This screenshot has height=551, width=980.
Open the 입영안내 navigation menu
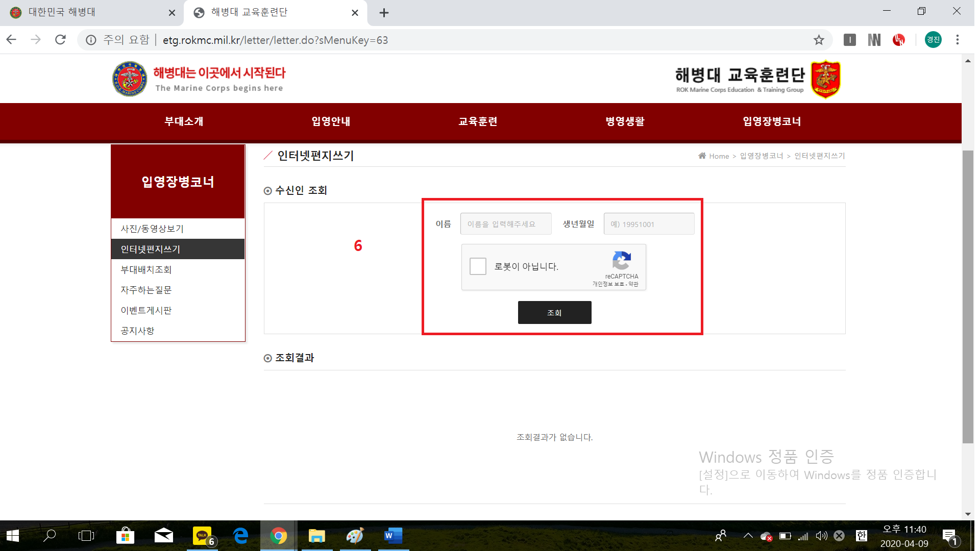coord(331,121)
